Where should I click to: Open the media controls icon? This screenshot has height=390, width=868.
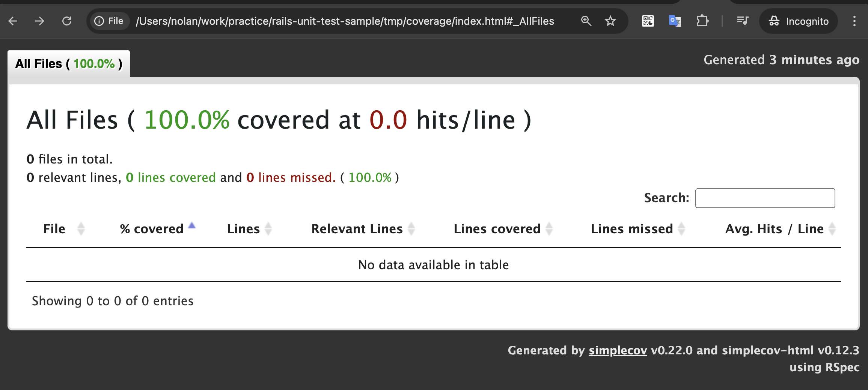tap(742, 21)
